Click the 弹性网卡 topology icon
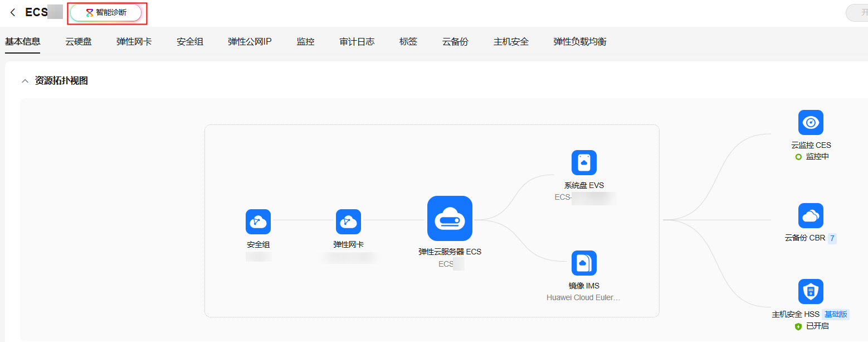Image resolution: width=868 pixels, height=342 pixels. click(348, 221)
